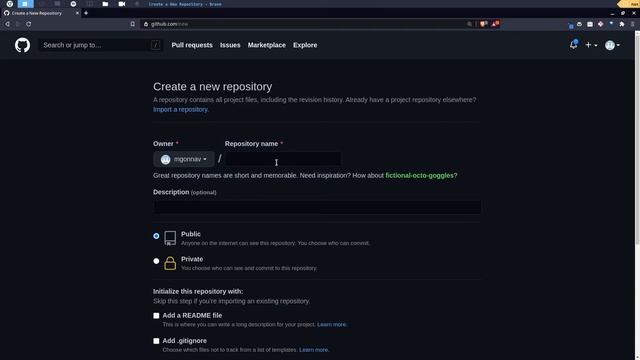Click the Private padlock icon
640x360 pixels.
170,263
